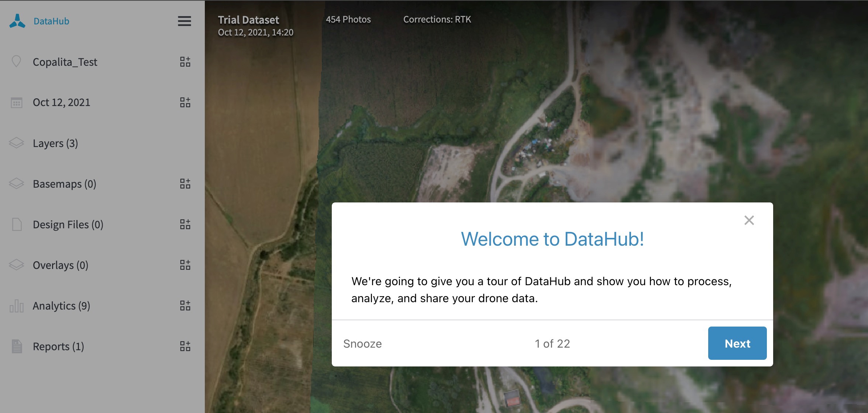Screen dimensions: 868x413
Task: Add an overlay with the grid-plus icon
Action: pyautogui.click(x=185, y=265)
